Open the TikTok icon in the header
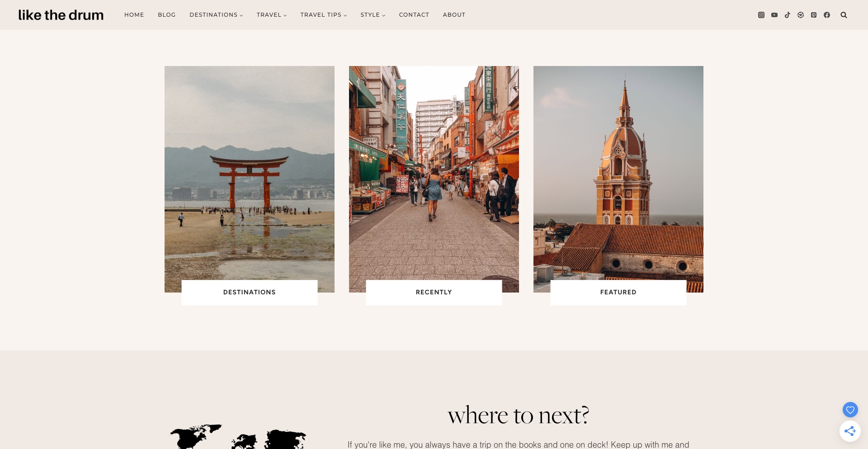Screen dimensions: 868x449 tap(788, 14)
